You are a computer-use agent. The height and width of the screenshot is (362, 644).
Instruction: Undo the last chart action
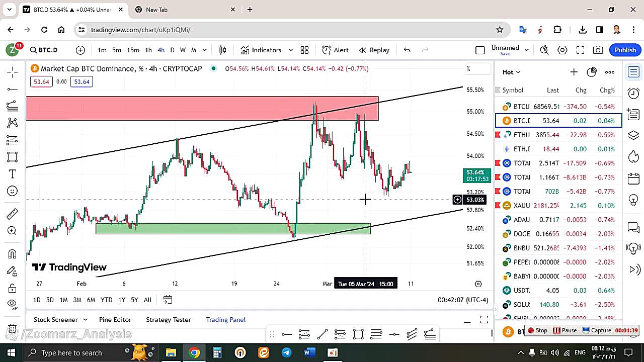coord(407,50)
